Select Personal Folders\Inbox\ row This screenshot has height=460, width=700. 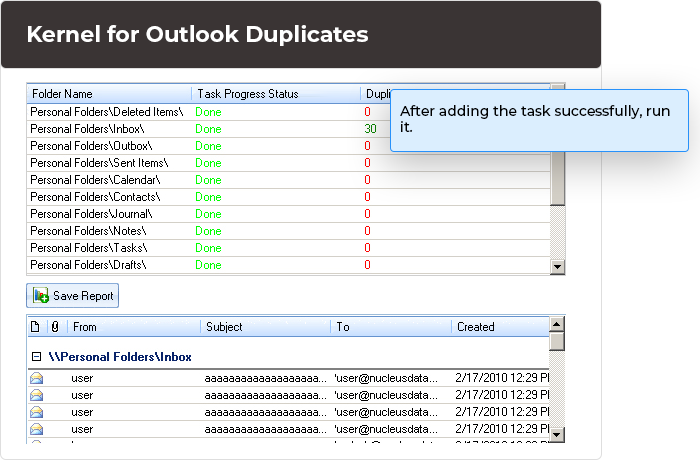pos(288,129)
